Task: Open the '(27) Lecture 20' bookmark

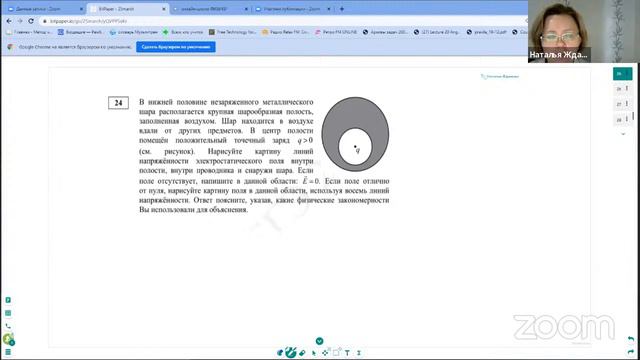Action: (x=436, y=32)
